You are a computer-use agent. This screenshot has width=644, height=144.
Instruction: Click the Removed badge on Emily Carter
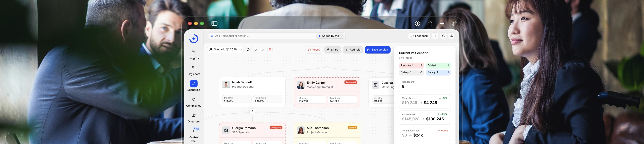click(x=351, y=82)
